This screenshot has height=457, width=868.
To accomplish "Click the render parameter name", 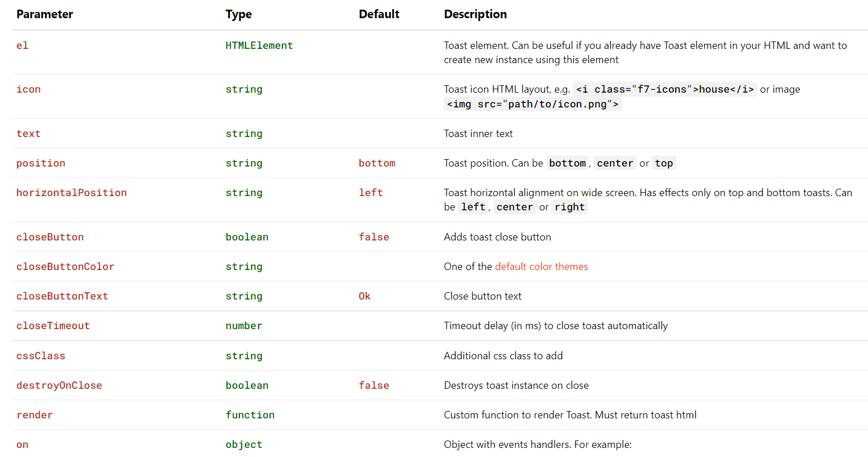I will (35, 415).
